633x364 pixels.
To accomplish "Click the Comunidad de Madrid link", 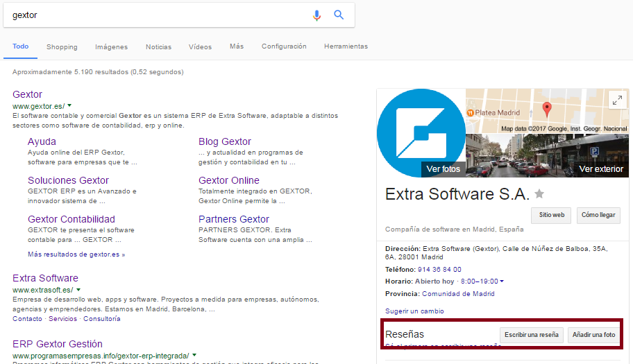I will tap(458, 294).
